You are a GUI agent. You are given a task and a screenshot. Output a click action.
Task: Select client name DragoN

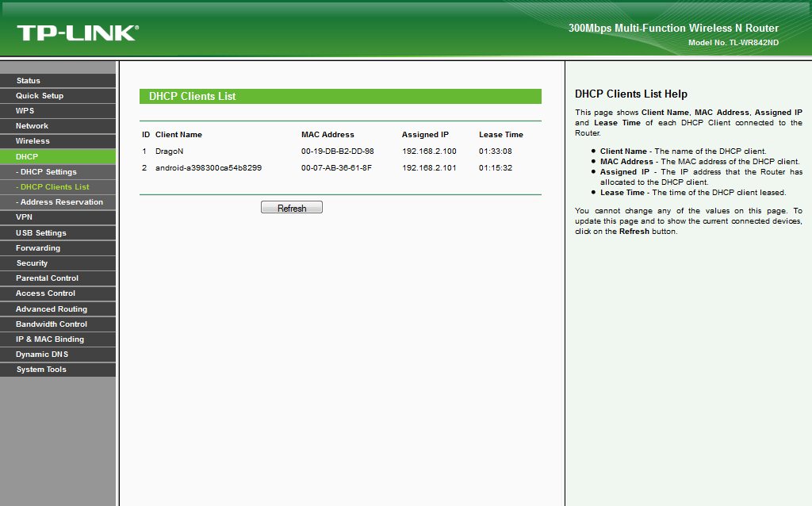click(x=170, y=151)
